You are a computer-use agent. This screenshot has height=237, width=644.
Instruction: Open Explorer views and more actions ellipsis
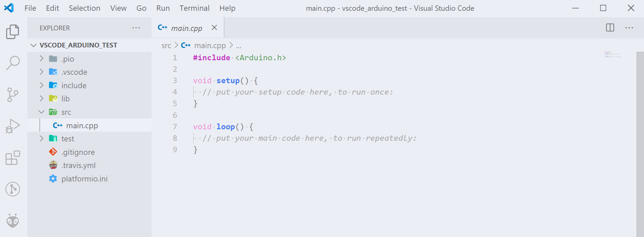136,28
